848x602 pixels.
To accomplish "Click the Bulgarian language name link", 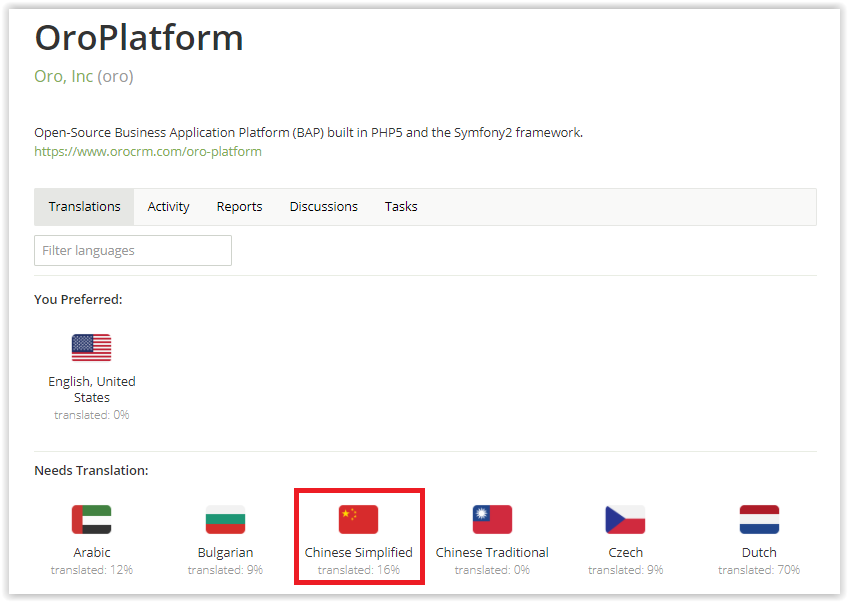I will tap(226, 552).
